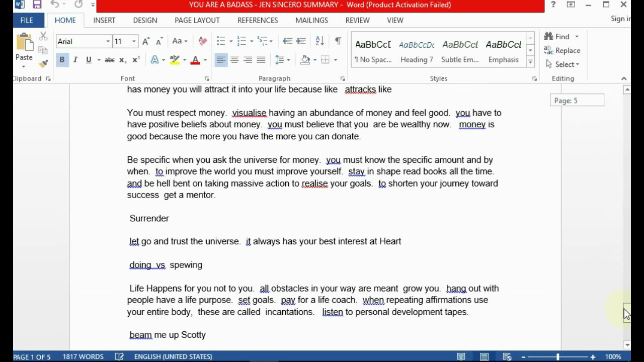Image resolution: width=644 pixels, height=362 pixels.
Task: Cut selection with the scissors icon
Action: click(43, 37)
